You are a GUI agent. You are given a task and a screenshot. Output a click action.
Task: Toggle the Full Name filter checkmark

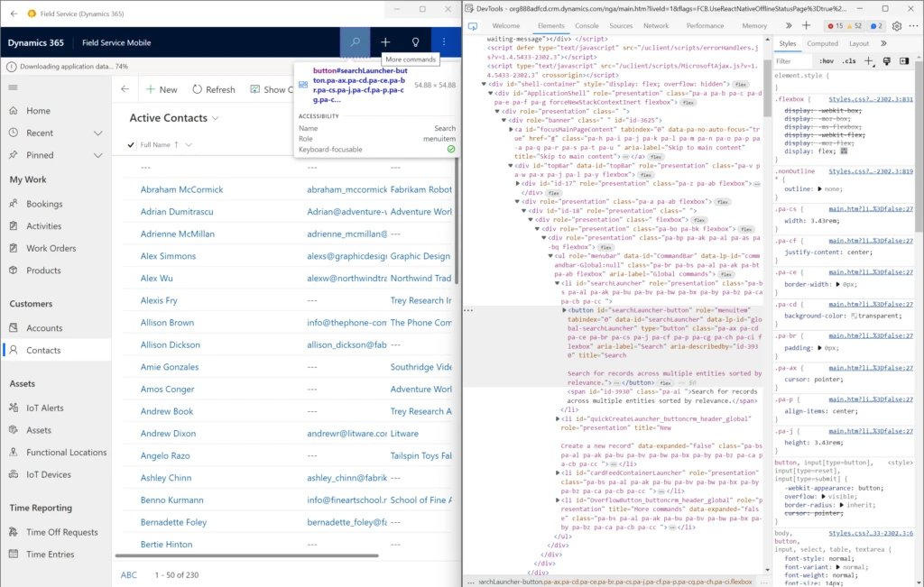[132, 145]
